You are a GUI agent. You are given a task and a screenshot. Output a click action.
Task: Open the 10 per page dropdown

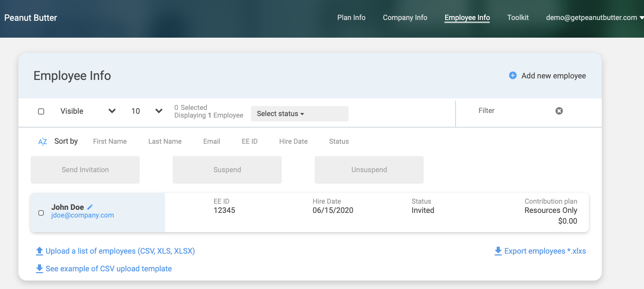click(159, 111)
